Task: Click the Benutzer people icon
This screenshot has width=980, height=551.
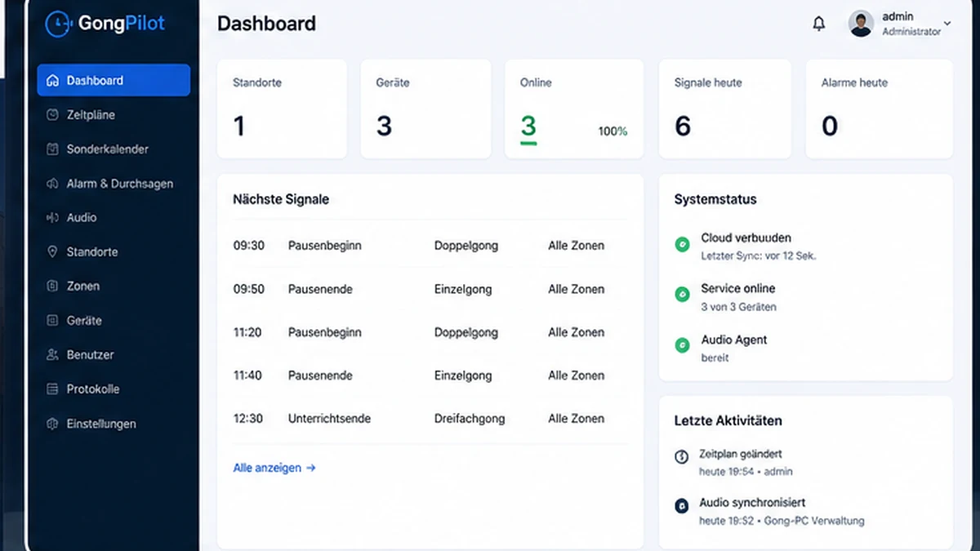Action: click(53, 355)
